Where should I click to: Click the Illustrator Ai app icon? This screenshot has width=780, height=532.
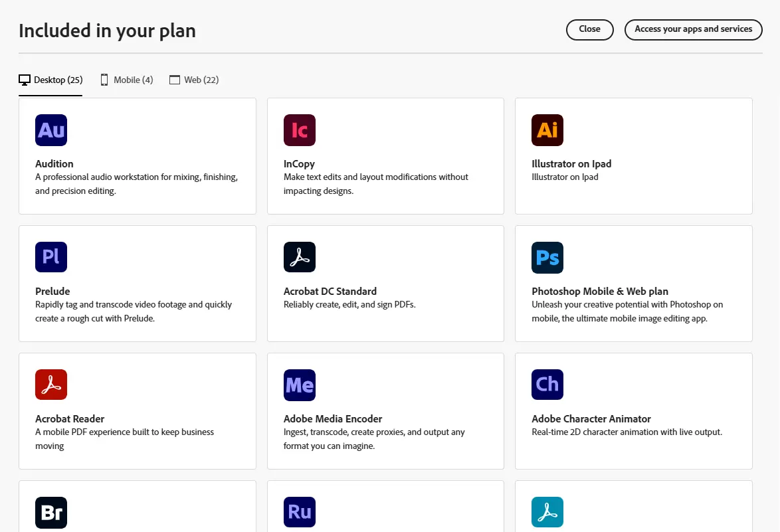(x=547, y=130)
